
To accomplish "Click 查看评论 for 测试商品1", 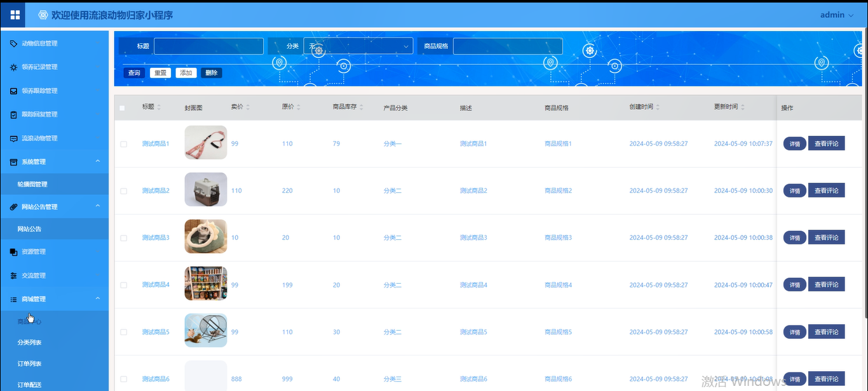I will (x=826, y=144).
